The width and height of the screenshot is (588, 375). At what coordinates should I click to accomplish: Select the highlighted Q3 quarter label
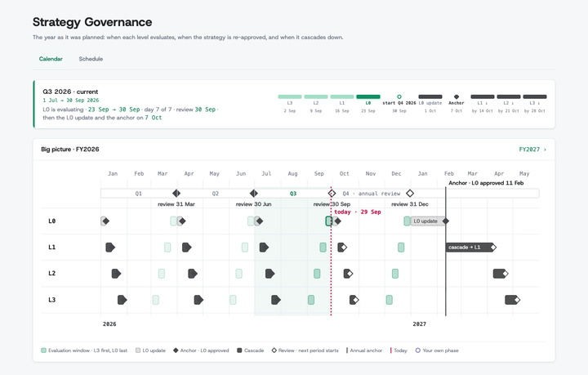click(293, 194)
